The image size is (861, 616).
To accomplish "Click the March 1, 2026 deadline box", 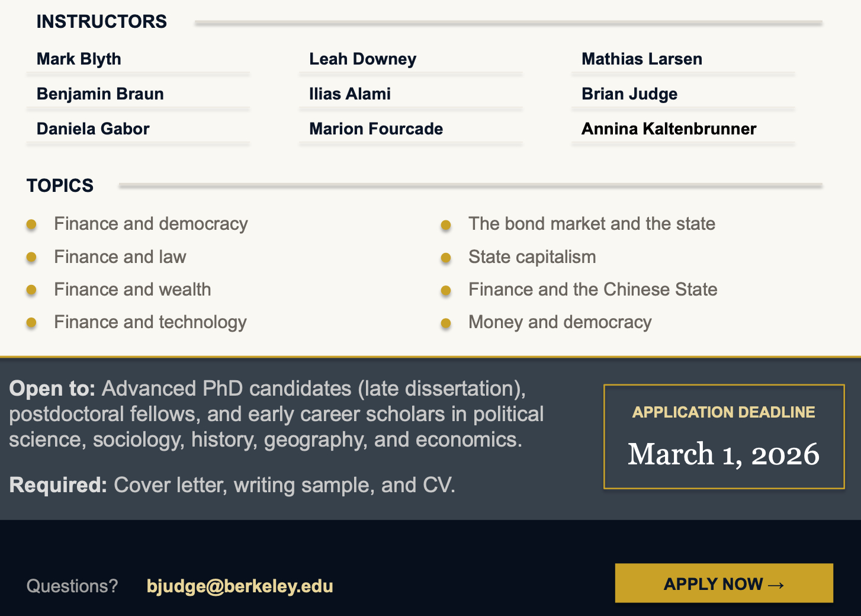I will click(724, 437).
